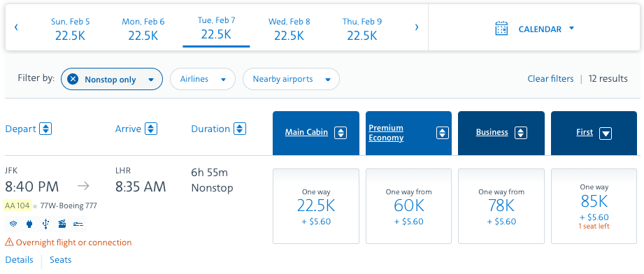Select Premium Economy 60K fare card

[x=408, y=206]
